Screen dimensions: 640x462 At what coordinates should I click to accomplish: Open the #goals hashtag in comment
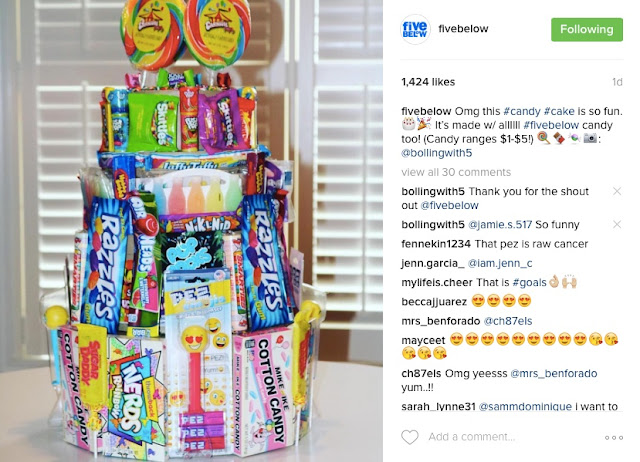click(x=529, y=282)
